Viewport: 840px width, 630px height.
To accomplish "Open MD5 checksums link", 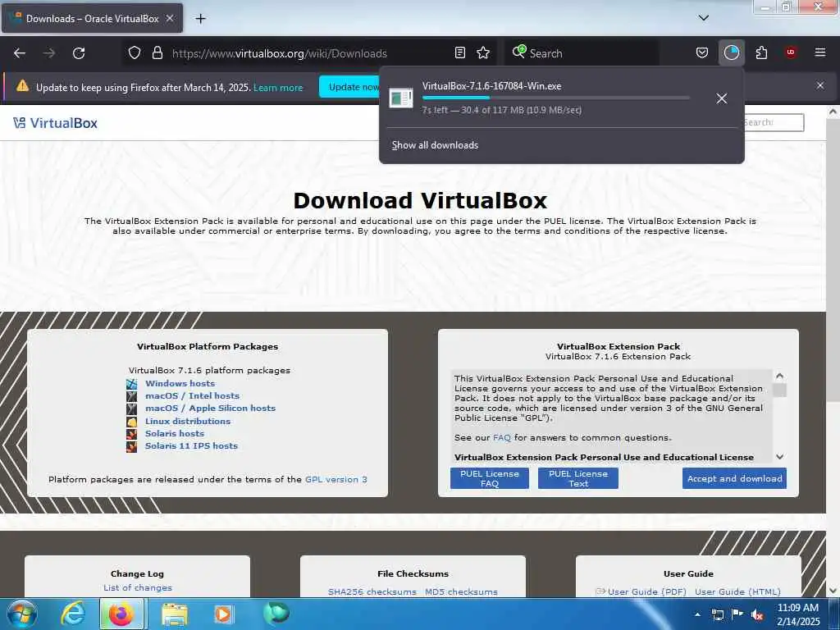I will (461, 591).
